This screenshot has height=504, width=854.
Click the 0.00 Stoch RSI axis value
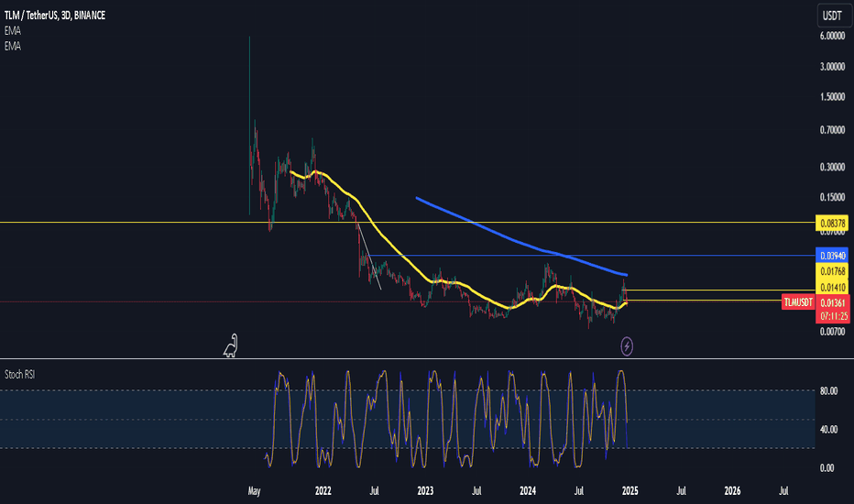827,467
